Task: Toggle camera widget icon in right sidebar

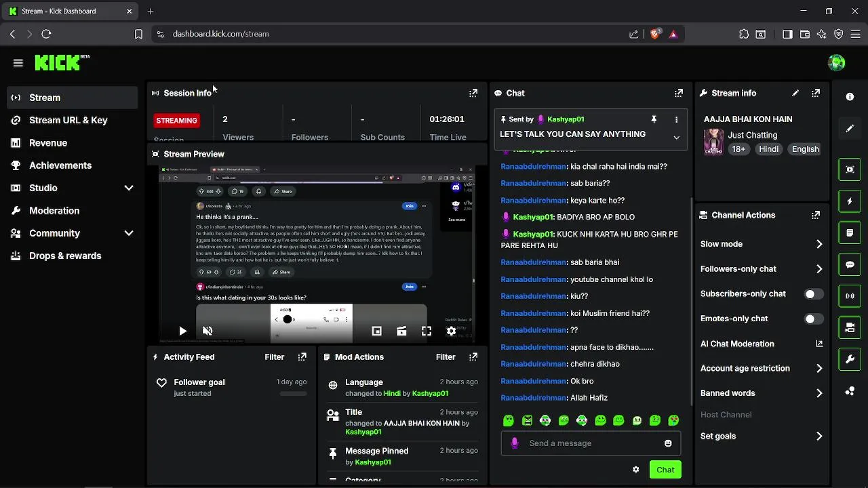Action: pos(850,327)
